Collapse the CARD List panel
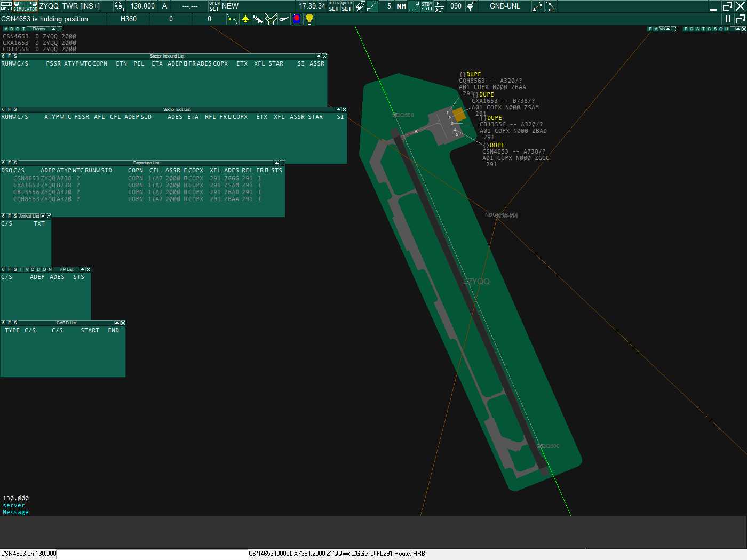The image size is (747, 560). point(117,323)
